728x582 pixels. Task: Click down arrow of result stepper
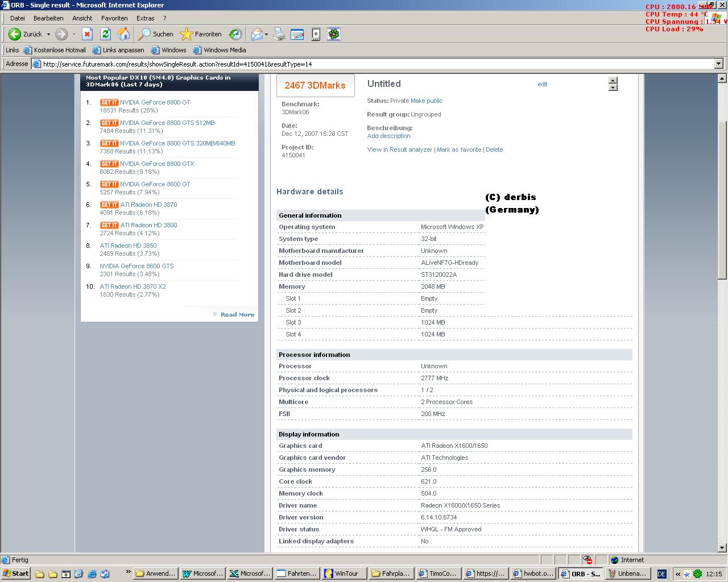point(613,88)
